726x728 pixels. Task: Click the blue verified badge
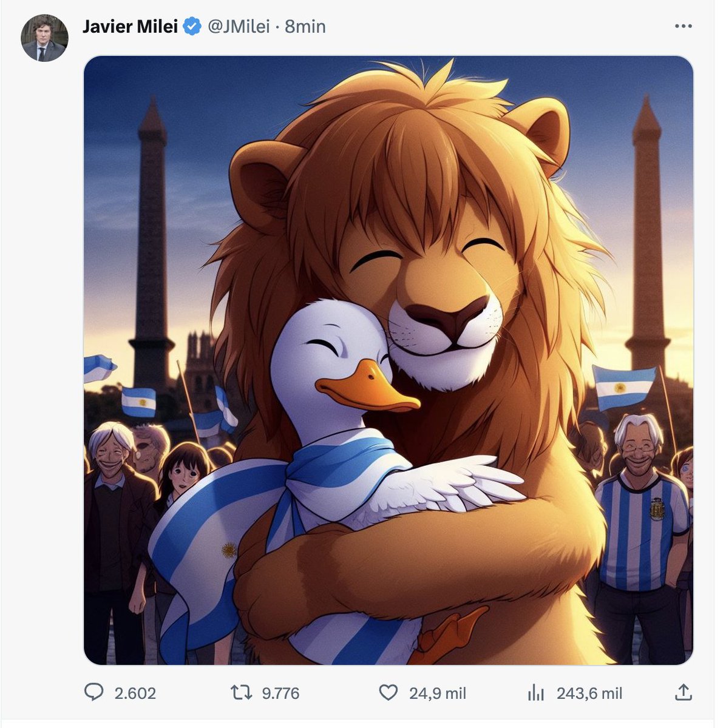[192, 27]
